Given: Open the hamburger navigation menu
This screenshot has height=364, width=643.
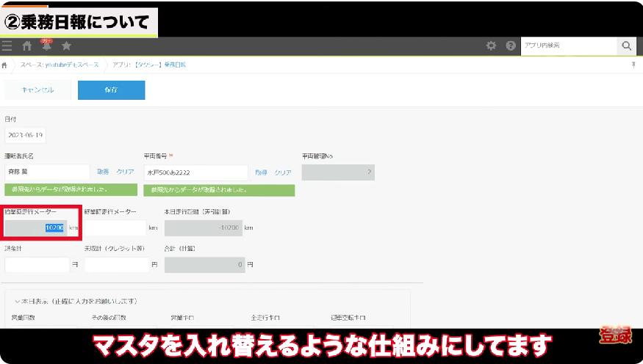Looking at the screenshot, I should (7, 45).
